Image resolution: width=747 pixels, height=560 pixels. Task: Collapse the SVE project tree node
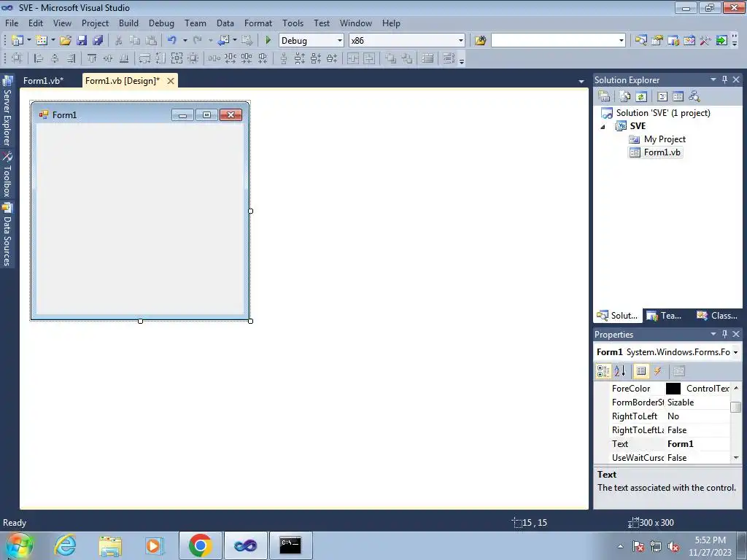603,127
